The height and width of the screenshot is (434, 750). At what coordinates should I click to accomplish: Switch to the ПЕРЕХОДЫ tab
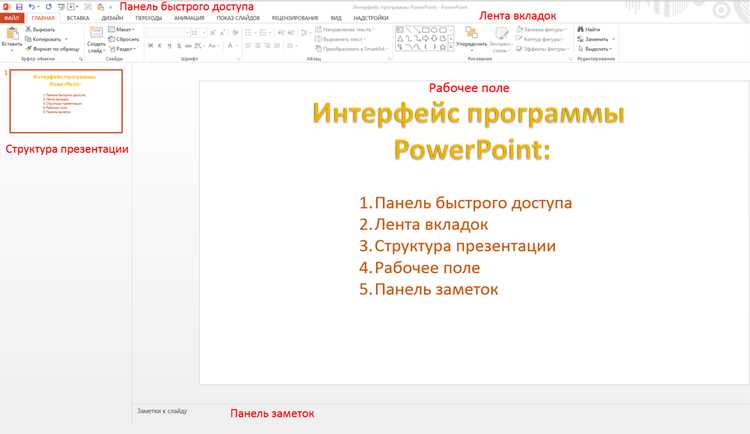[x=148, y=18]
